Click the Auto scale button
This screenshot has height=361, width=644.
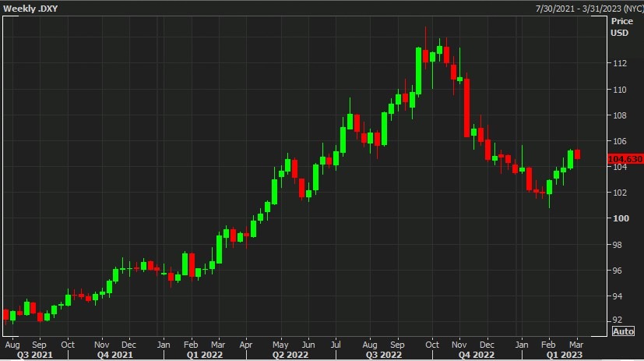coord(623,331)
